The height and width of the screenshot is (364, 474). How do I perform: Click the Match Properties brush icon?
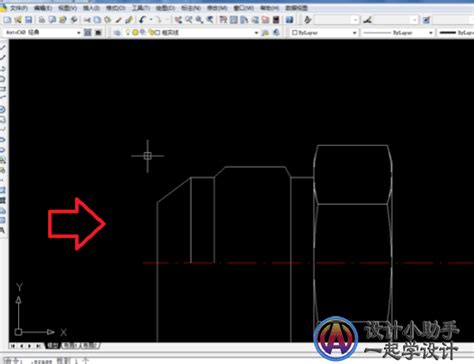pyautogui.click(x=118, y=20)
